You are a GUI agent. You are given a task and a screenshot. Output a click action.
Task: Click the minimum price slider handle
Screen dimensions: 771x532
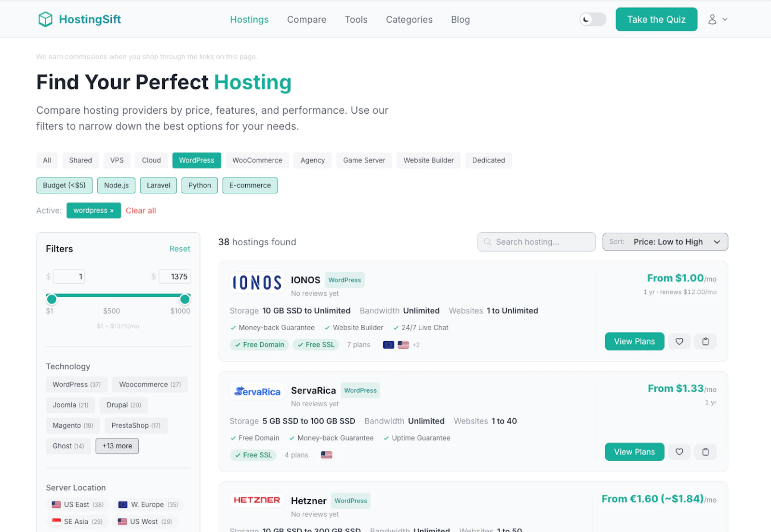coord(52,299)
